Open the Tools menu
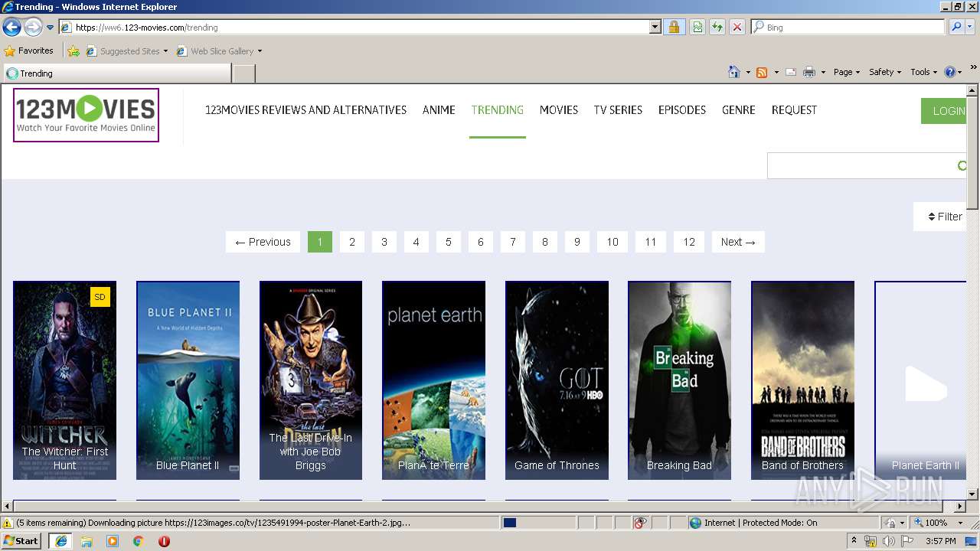Viewport: 980px width, 551px height. click(923, 72)
